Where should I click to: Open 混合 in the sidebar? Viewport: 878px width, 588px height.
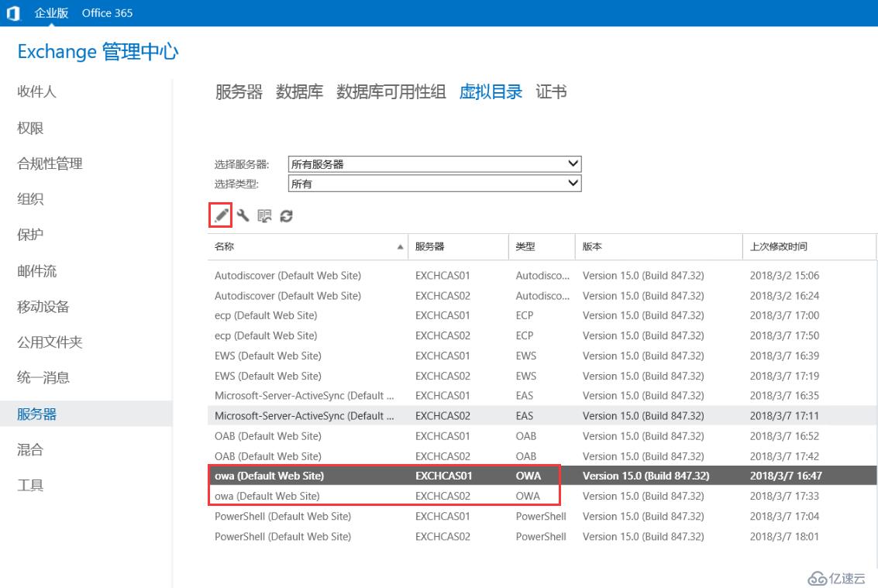pos(30,449)
